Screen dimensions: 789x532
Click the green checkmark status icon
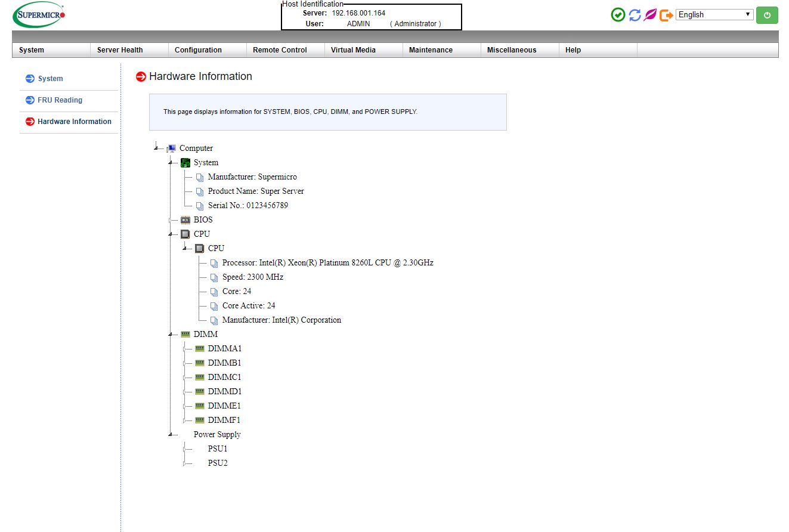(x=618, y=15)
